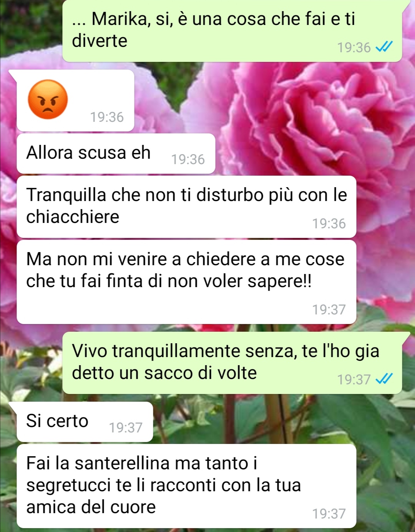Select the 'Marika, si, è una cosa' message

(x=232, y=31)
